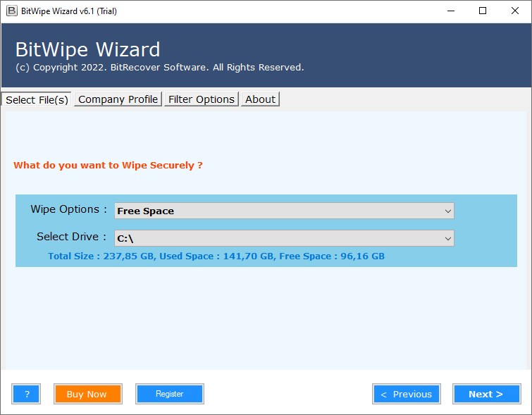This screenshot has width=532, height=415.
Task: Click the orange Buy Now button
Action: pos(88,394)
